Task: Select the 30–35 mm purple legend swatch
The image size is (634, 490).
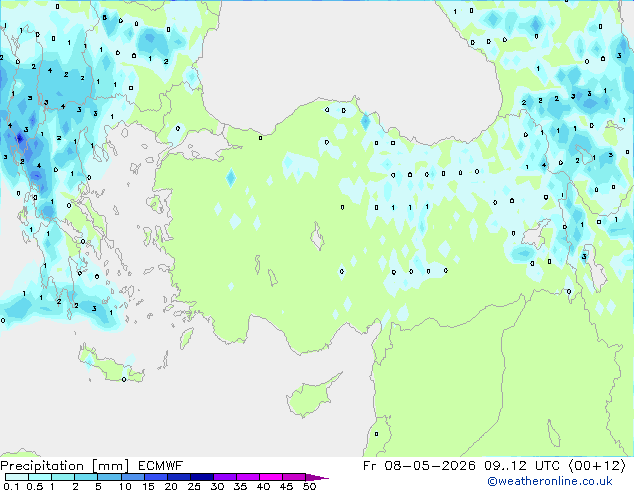Action: tap(224, 477)
